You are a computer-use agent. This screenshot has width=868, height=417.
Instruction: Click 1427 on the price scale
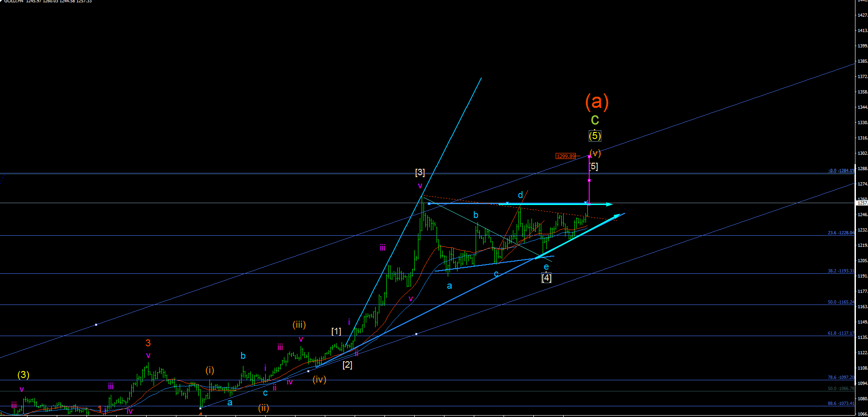862,15
